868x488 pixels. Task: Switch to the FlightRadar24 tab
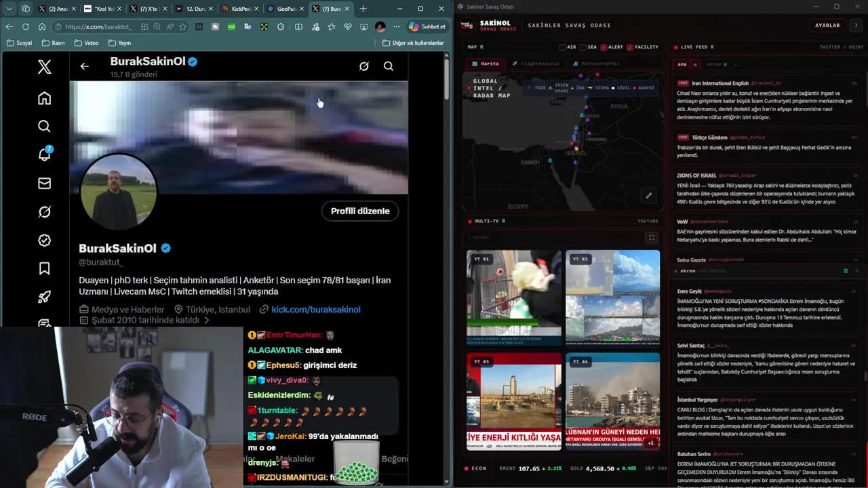pos(536,64)
